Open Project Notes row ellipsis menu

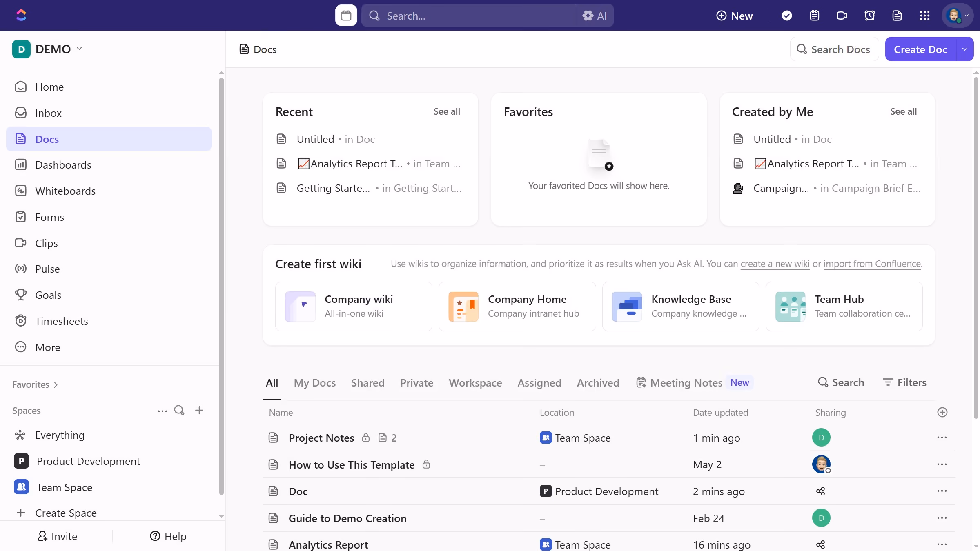(942, 438)
